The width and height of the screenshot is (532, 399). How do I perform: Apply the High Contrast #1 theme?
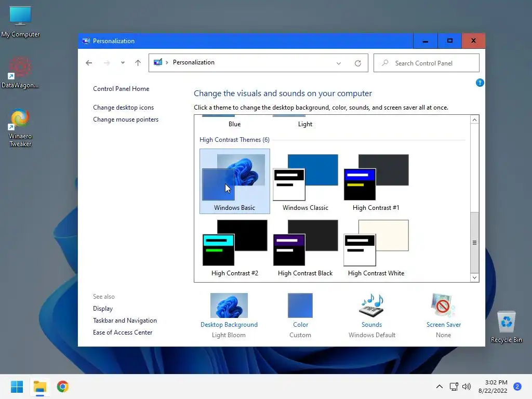tap(376, 182)
